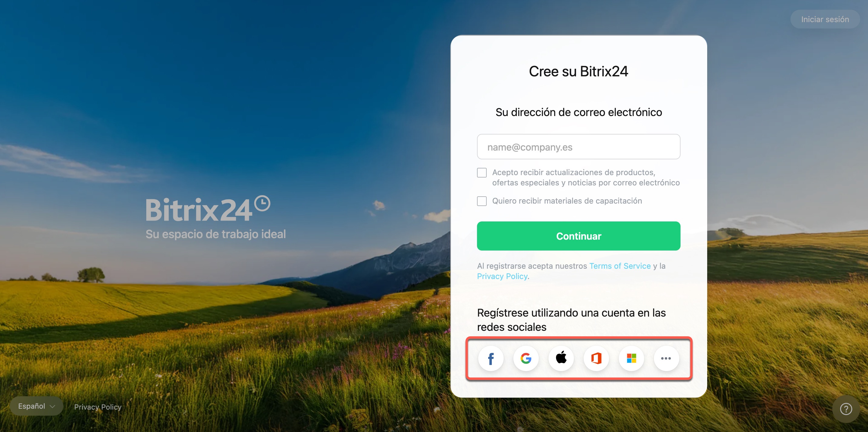
Task: Register with the Google account icon
Action: [x=526, y=359]
